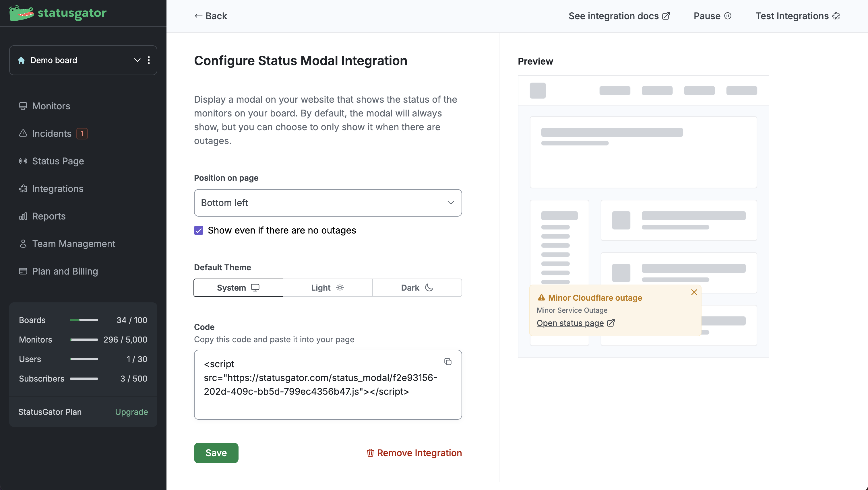Close the Minor Cloudflare outage preview modal
868x490 pixels.
694,292
